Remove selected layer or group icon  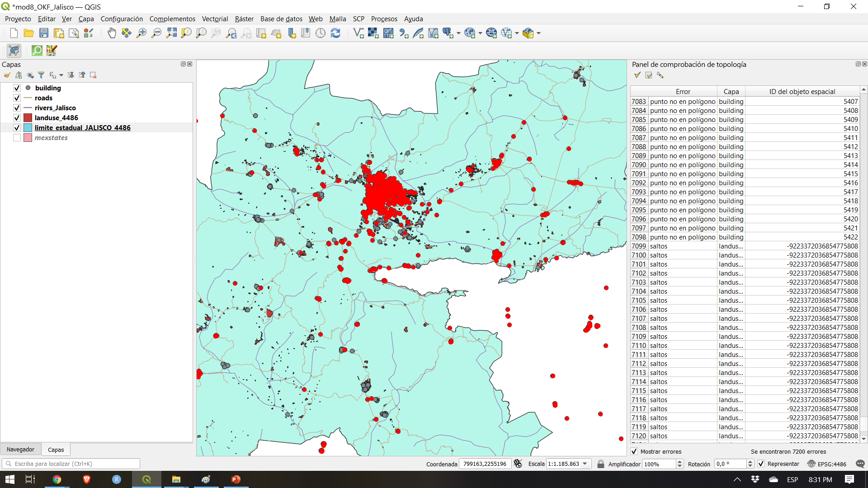coord(93,75)
